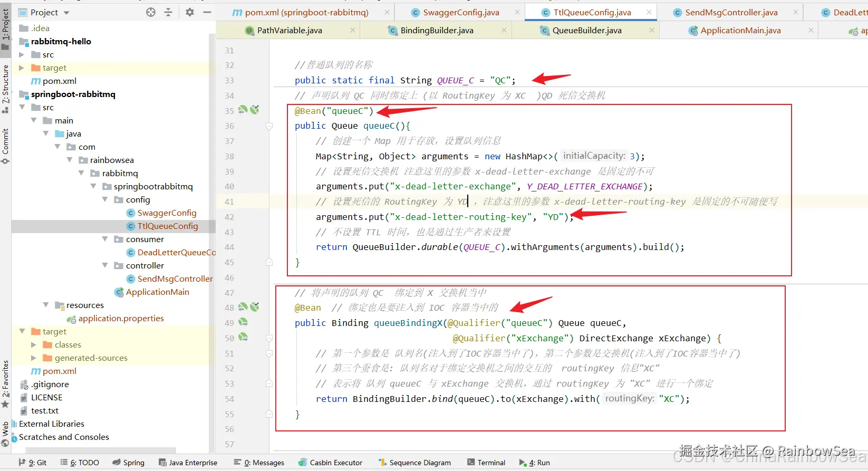Fold queueC method at line 36
The image size is (868, 471).
(269, 126)
